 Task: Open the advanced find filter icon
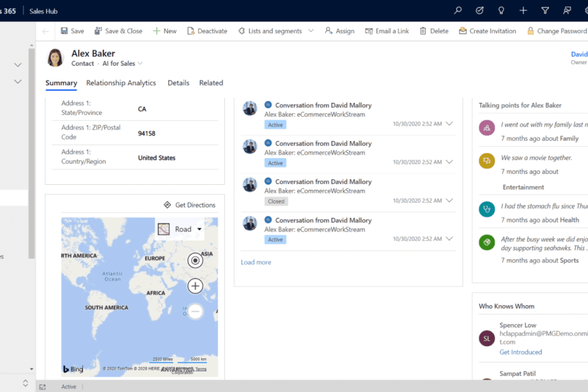click(545, 10)
